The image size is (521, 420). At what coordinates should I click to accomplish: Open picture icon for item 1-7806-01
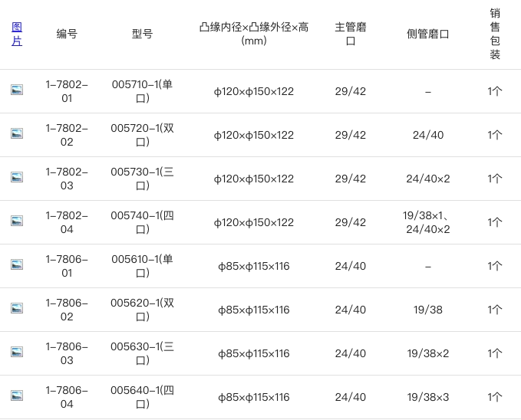pyautogui.click(x=17, y=264)
